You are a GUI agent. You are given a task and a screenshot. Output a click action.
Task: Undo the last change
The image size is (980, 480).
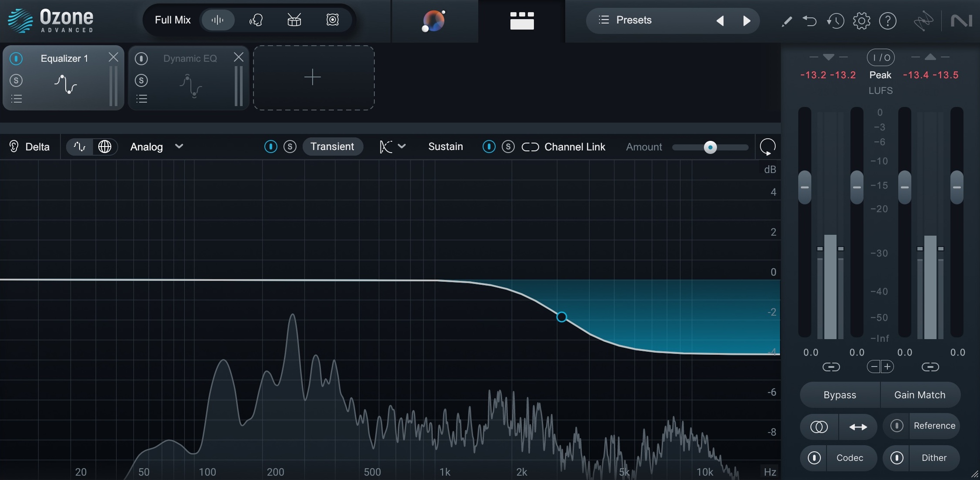tap(810, 21)
